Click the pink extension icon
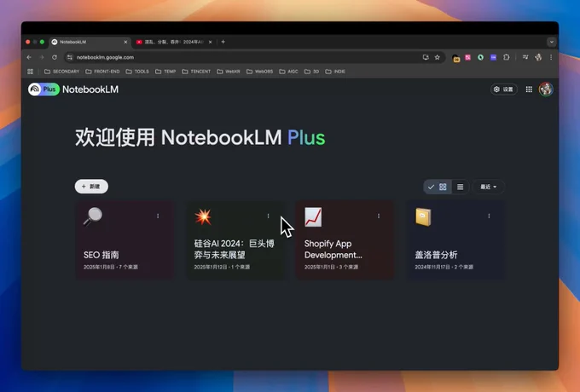The width and height of the screenshot is (580, 392). 468,57
